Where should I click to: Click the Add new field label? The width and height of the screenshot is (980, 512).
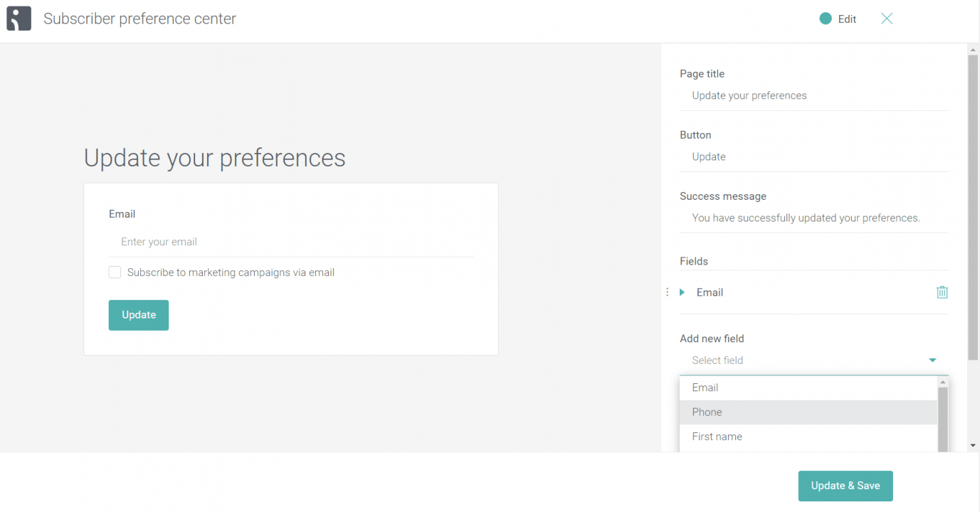(x=712, y=339)
